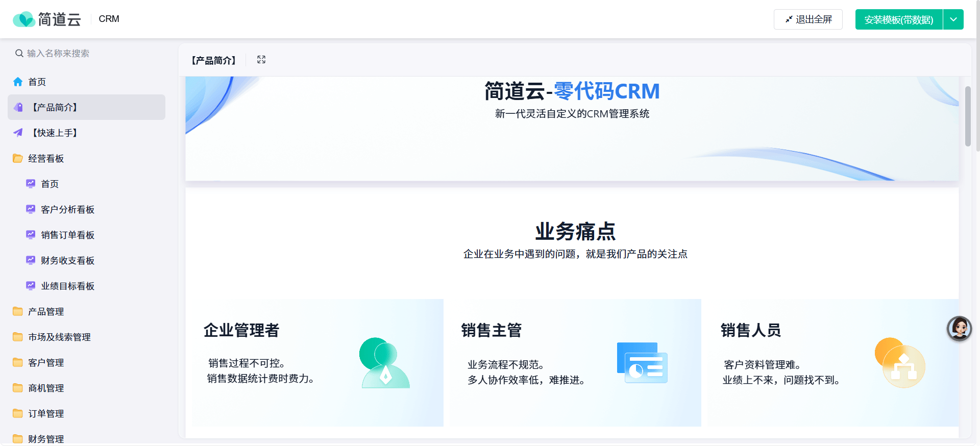The image size is (980, 446).
Task: Click the dashboard icon beside 销售订单看板
Action: click(x=31, y=235)
